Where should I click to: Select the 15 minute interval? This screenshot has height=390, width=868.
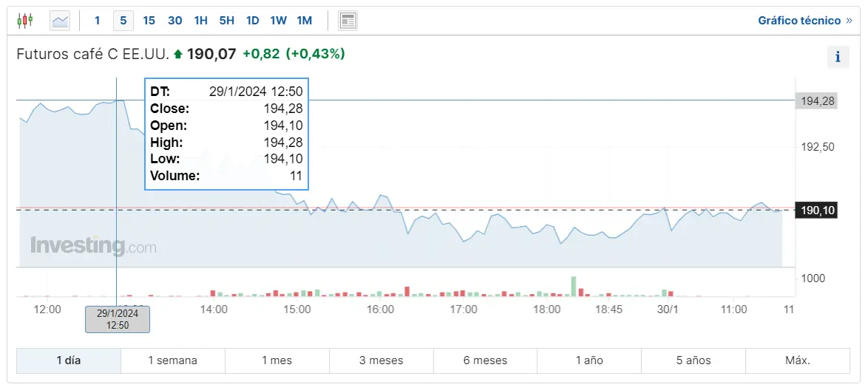149,21
